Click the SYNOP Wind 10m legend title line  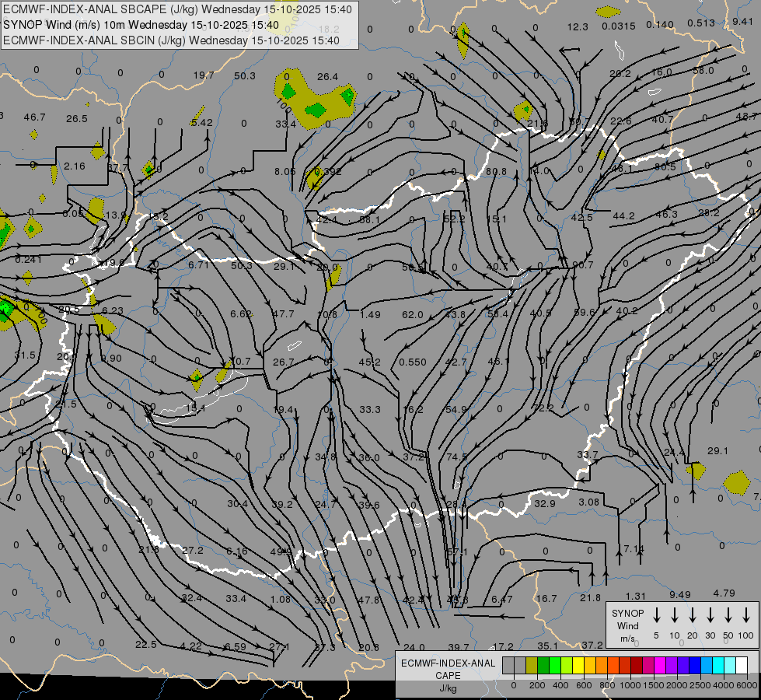141,25
